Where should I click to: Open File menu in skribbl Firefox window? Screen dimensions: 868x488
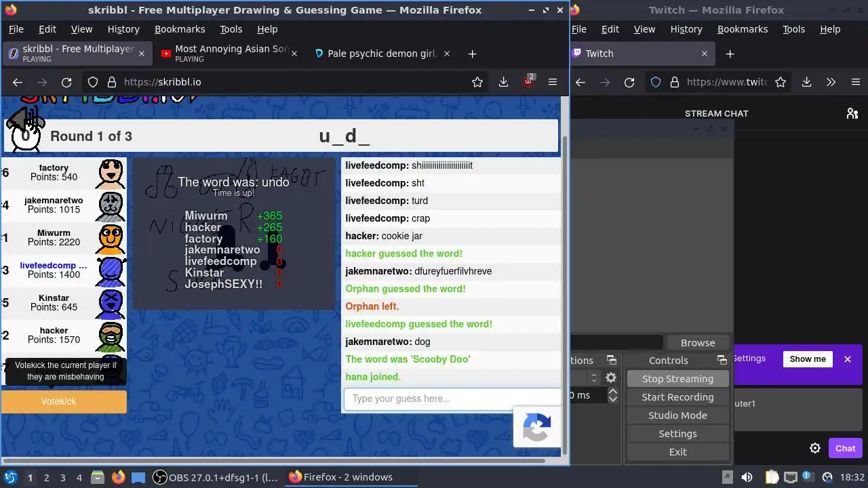16,29
